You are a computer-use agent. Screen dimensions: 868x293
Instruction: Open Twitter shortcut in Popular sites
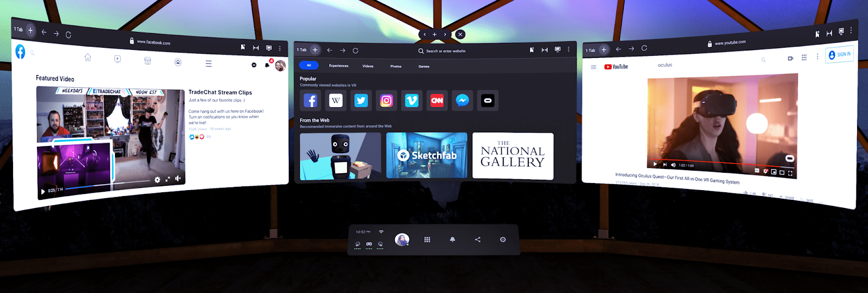coord(361,100)
